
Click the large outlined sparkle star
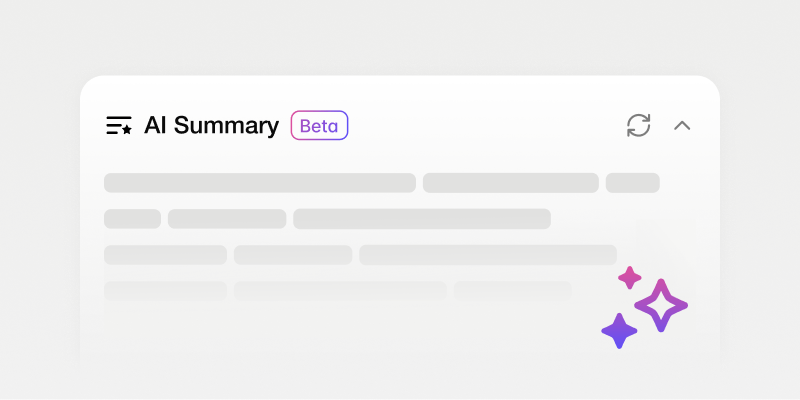(x=661, y=305)
